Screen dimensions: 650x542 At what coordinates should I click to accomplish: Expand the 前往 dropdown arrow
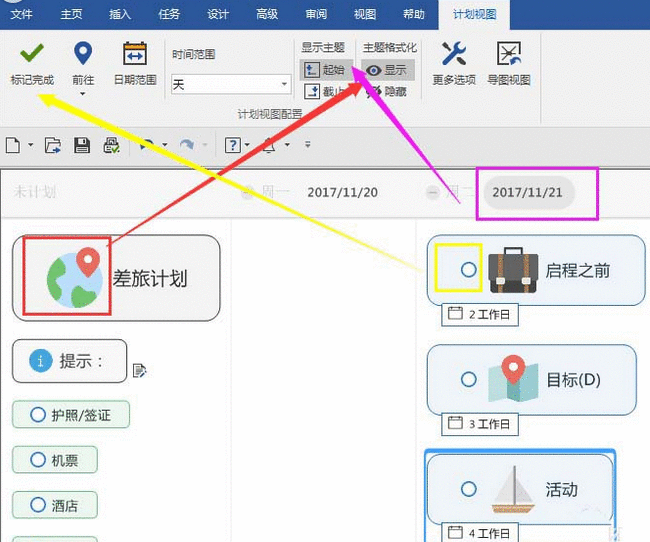(82, 94)
